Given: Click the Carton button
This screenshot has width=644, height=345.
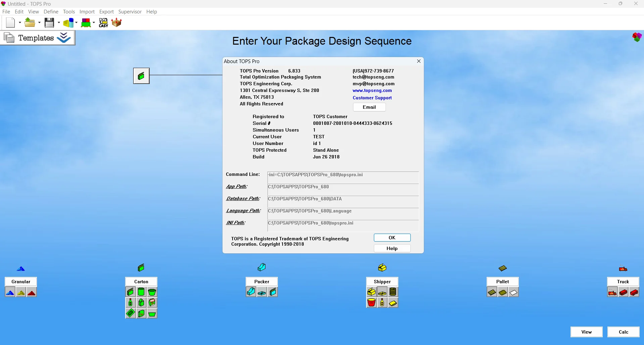Looking at the screenshot, I should pos(141,282).
